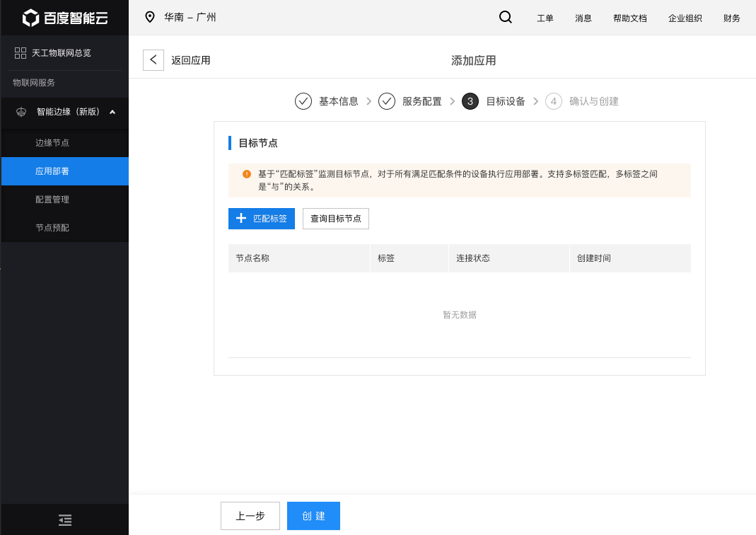This screenshot has width=756, height=535.
Task: Click the location pin icon
Action: [150, 18]
